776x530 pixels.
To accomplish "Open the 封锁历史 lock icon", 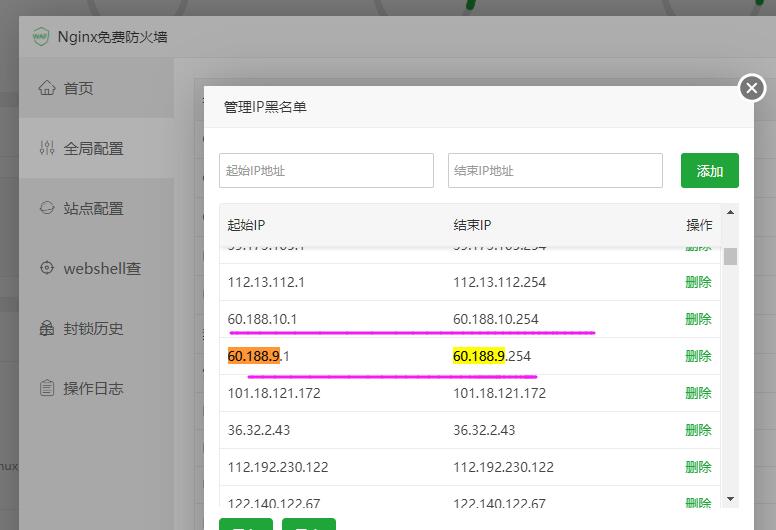I will [x=47, y=328].
